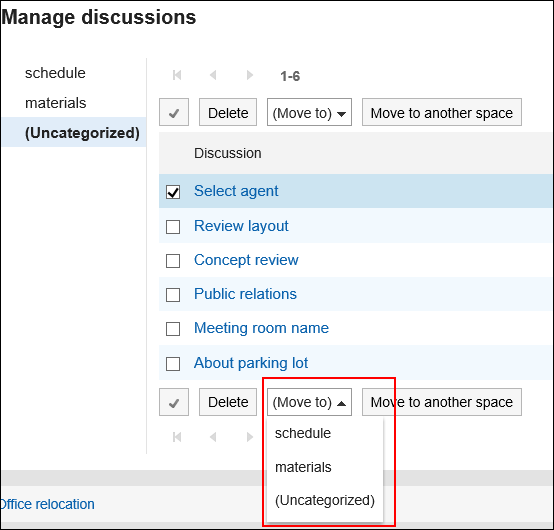Image resolution: width=554 pixels, height=530 pixels.
Task: Choose schedule in Move to menu
Action: click(x=325, y=433)
